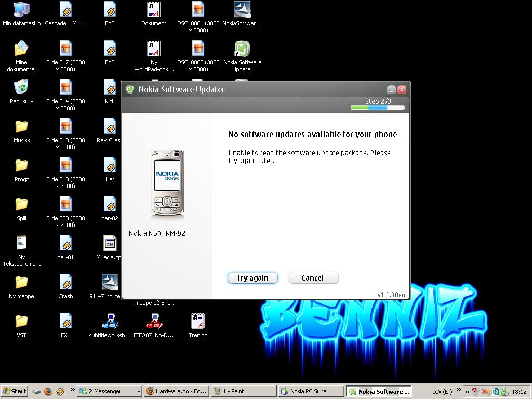
Task: Select subtitleworkshop desktop icon
Action: point(110,326)
